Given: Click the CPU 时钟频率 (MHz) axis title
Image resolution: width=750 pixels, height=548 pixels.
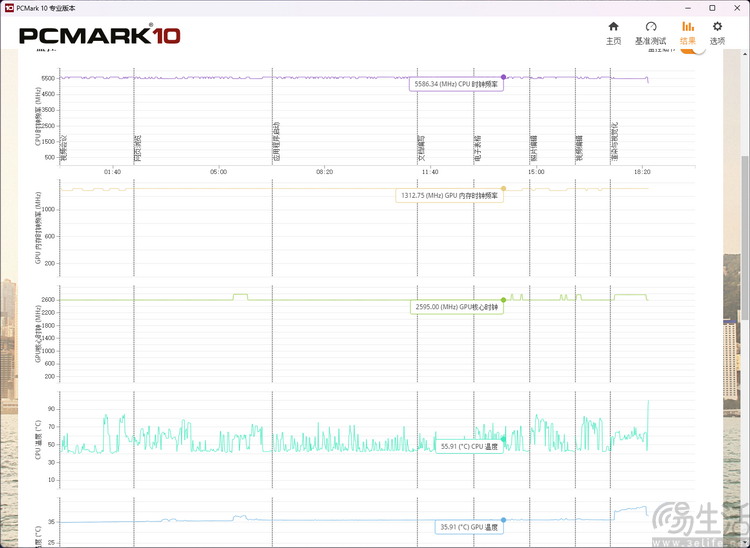Looking at the screenshot, I should click(38, 116).
